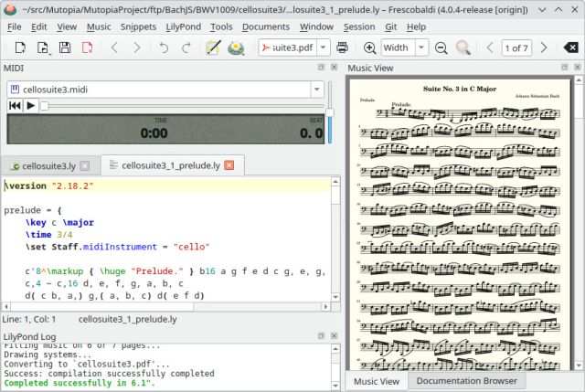Click "Completed successfully in 6.1" log line
Screen dimensions: 585x392
(x=80, y=383)
